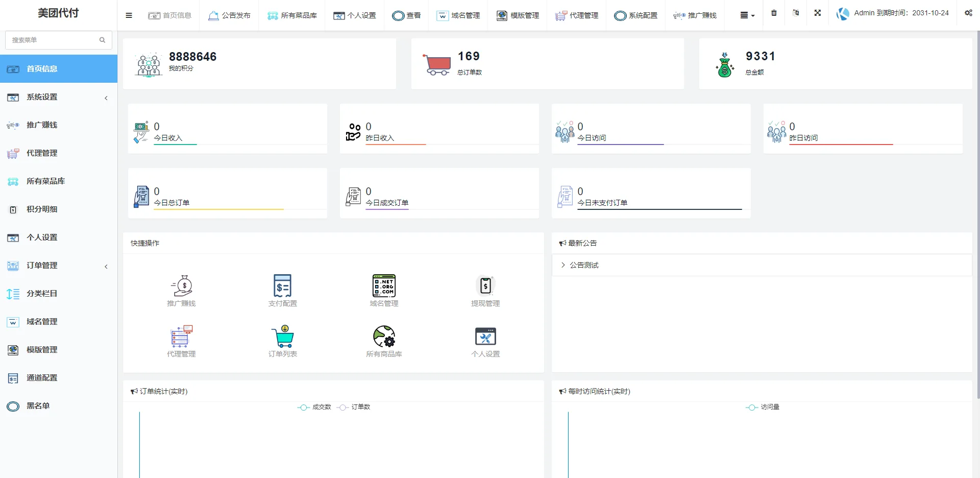Open 订单列表 shopping cart shortcut icon

click(282, 337)
